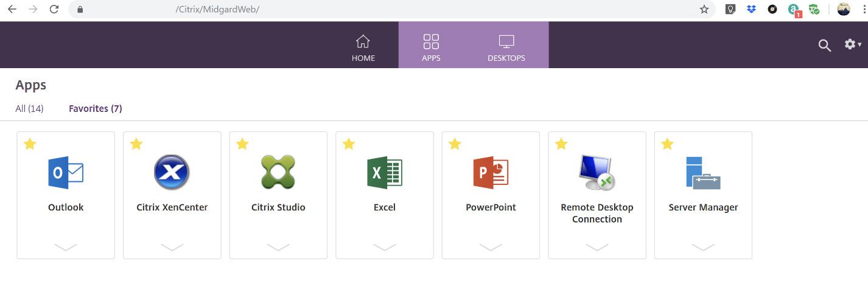Launch the Outlook app icon
Viewport: 868px width, 289px height.
point(66,172)
